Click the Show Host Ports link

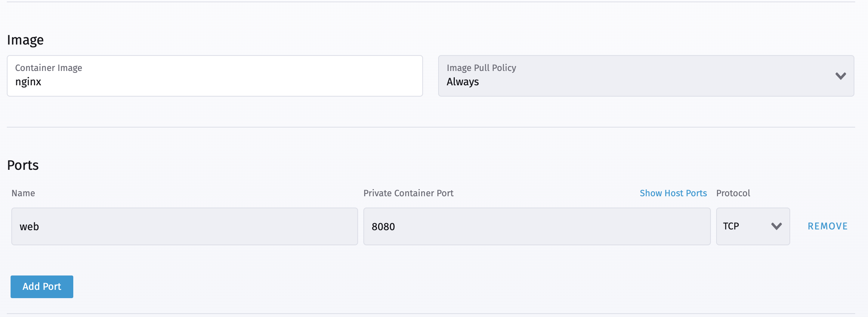673,193
